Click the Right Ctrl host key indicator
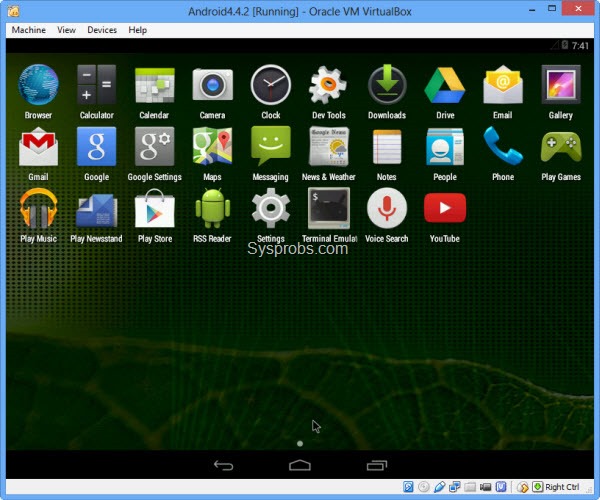 562,487
